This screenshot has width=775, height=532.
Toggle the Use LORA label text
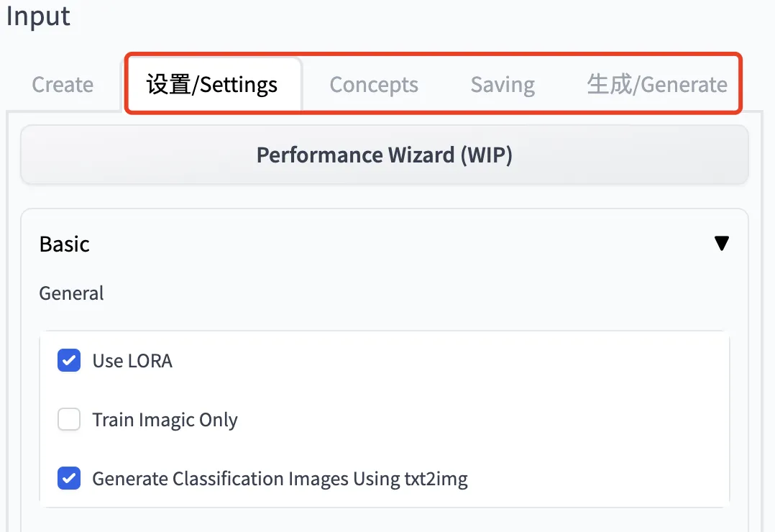click(132, 361)
